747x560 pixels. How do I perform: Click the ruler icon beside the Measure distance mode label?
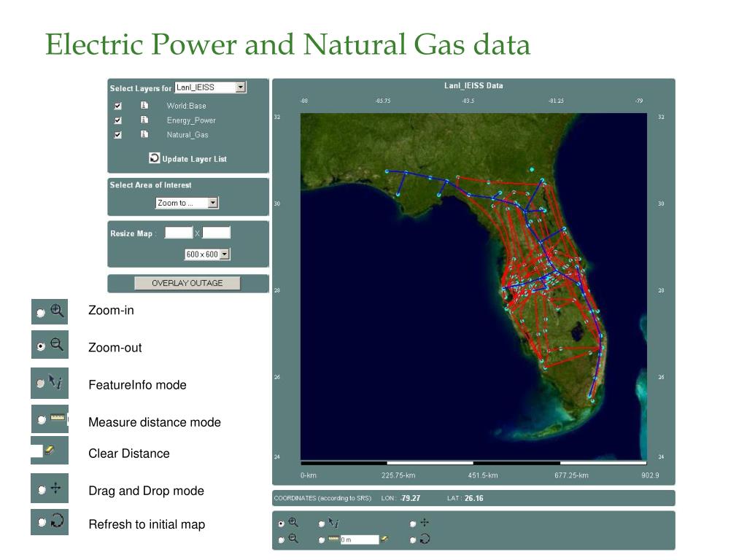click(x=58, y=418)
